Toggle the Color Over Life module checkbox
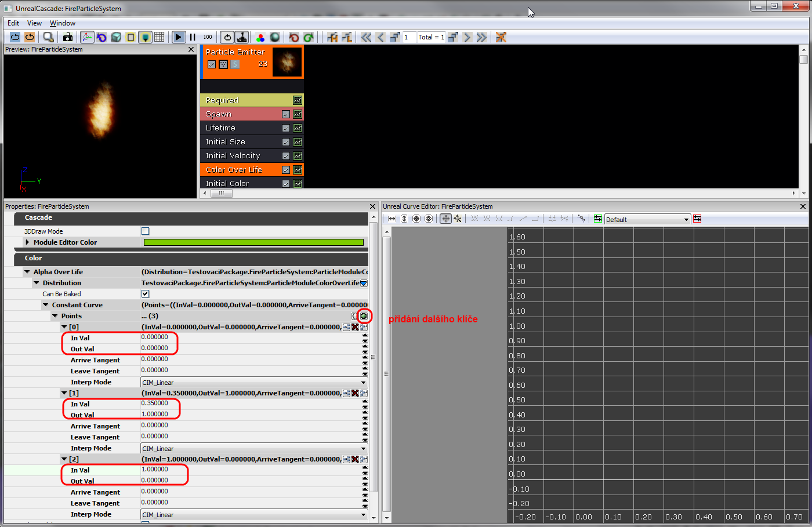 coord(286,170)
